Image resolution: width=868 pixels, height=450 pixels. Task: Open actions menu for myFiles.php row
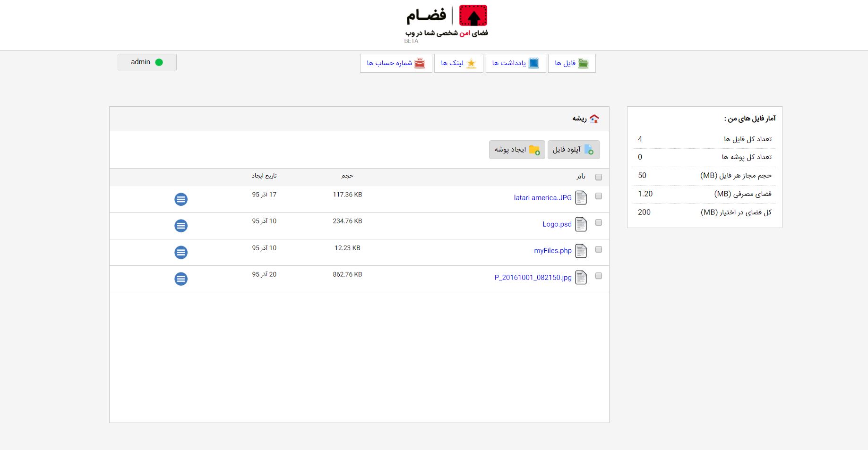181,253
